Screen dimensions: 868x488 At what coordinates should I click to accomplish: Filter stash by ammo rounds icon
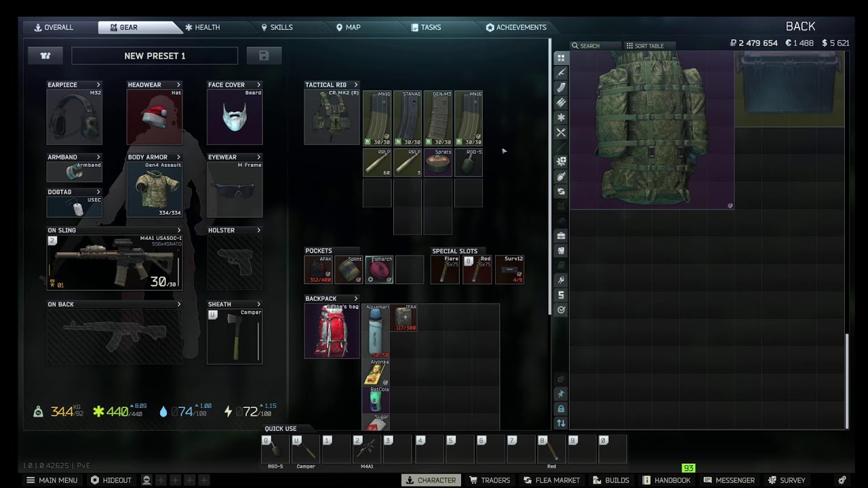tap(561, 102)
